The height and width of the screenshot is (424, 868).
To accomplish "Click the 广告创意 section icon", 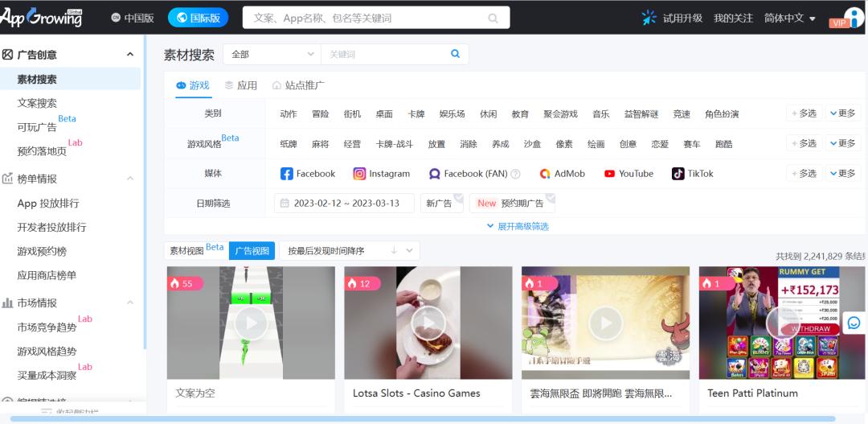I will click(8, 55).
